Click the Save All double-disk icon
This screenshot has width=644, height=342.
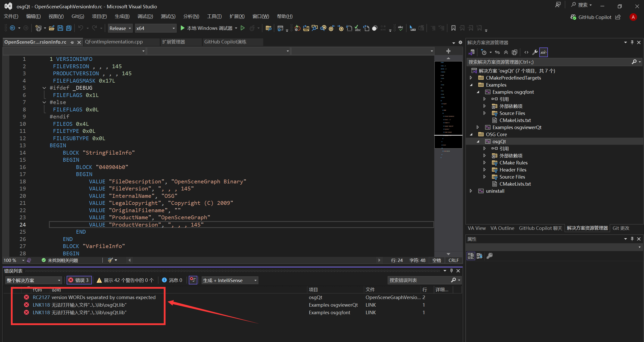pyautogui.click(x=69, y=28)
